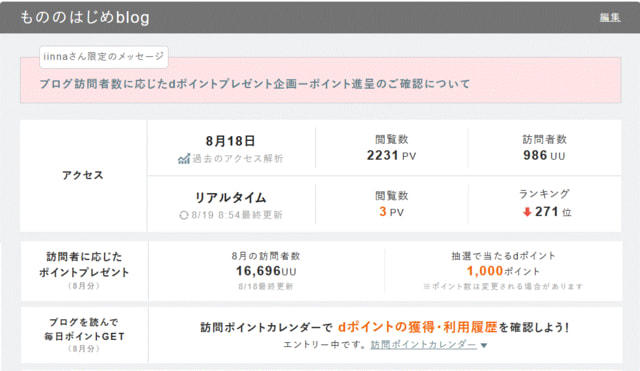640x371 pixels.
Task: Open the 訪問ポイントカレンダー link
Action: (x=423, y=344)
